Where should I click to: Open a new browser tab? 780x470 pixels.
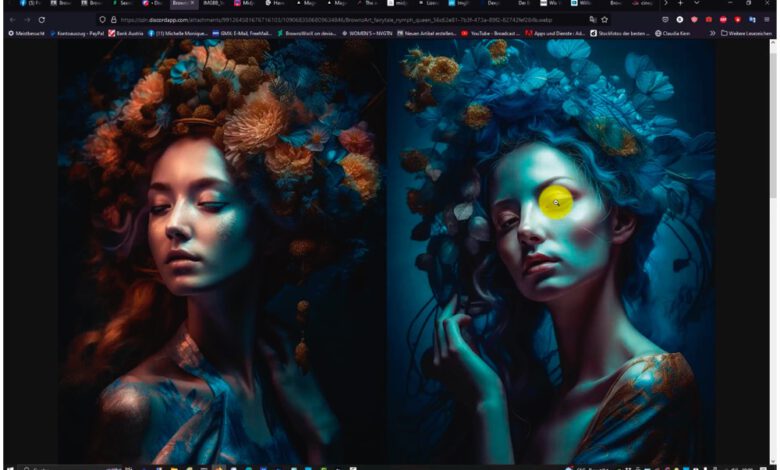point(680,3)
